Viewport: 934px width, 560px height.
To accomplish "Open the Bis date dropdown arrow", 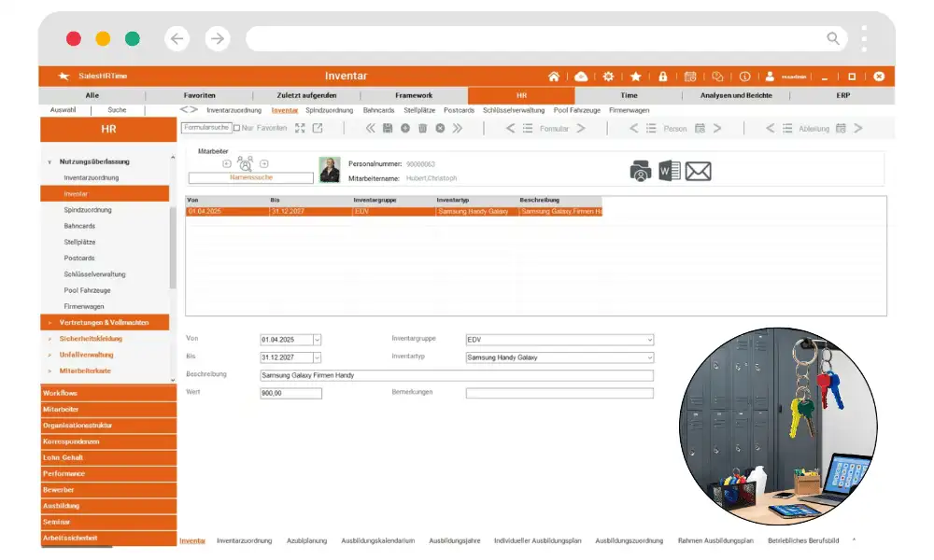I will (x=317, y=357).
